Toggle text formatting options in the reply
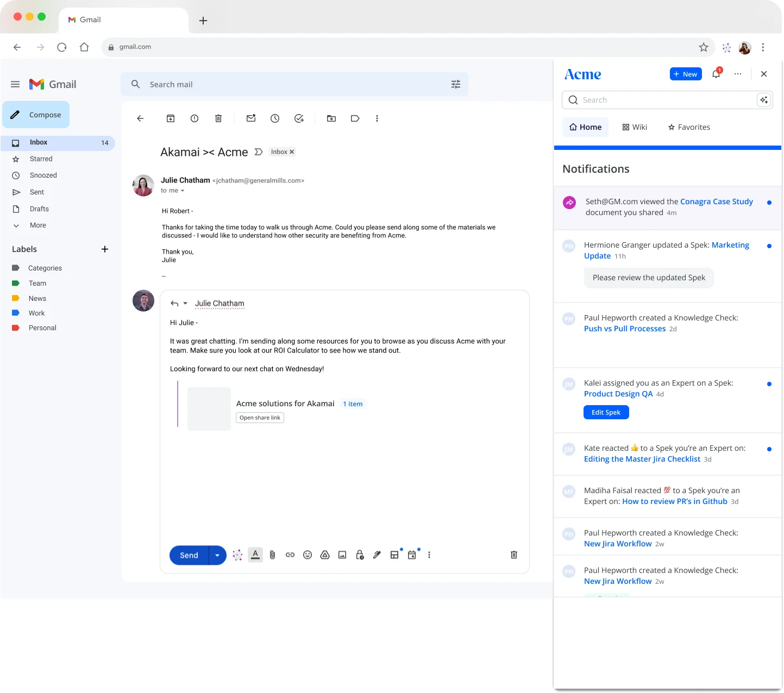The image size is (784, 693). tap(255, 555)
